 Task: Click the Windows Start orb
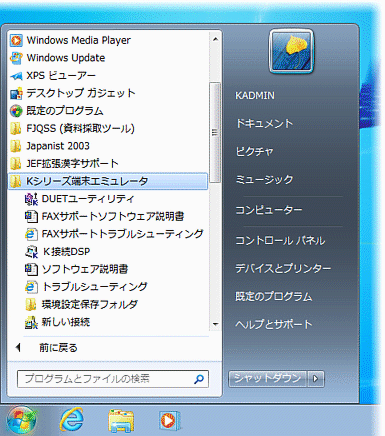[x=21, y=421]
